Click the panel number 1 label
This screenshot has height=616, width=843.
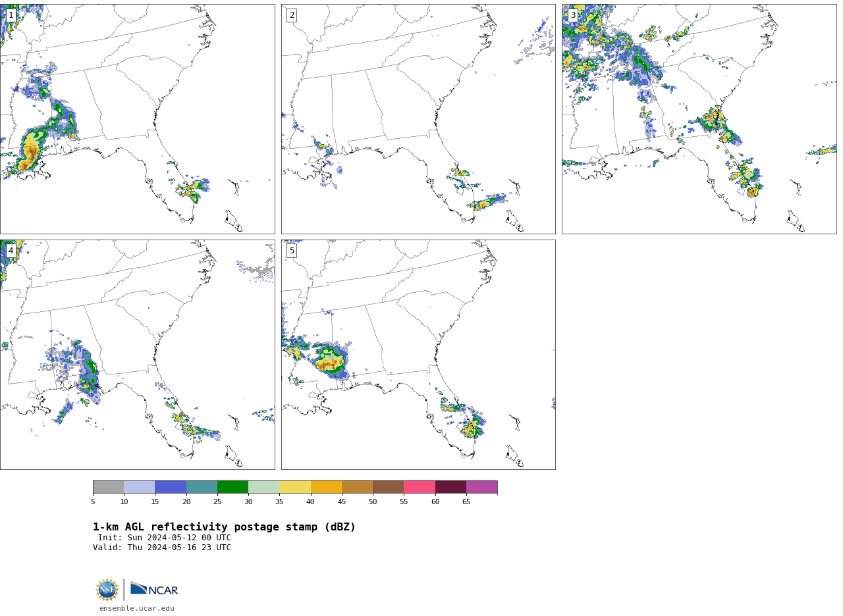coord(11,15)
